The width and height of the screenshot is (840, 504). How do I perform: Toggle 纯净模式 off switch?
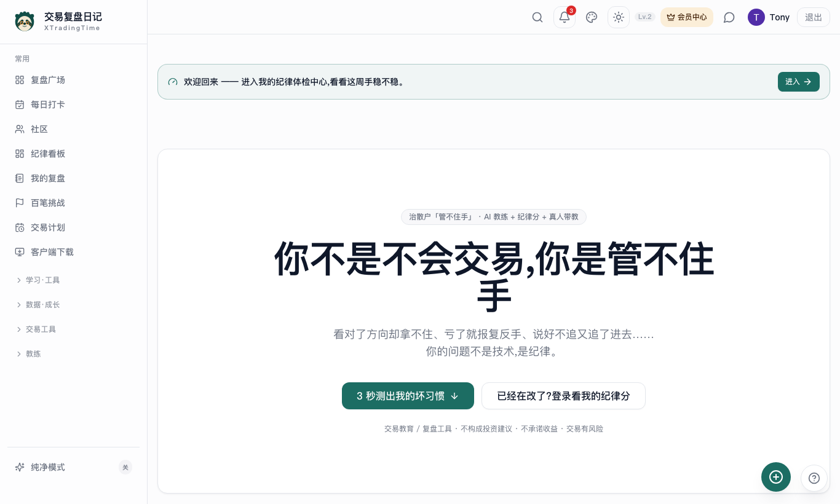[x=125, y=467]
